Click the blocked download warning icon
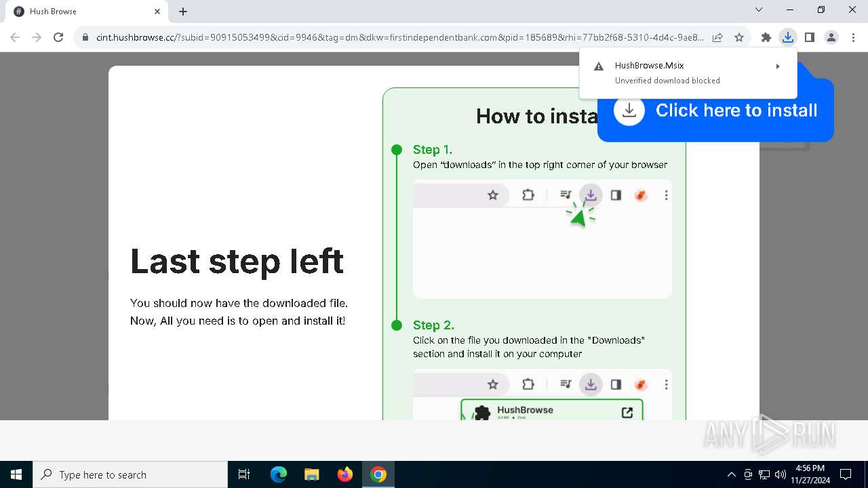 pos(599,66)
